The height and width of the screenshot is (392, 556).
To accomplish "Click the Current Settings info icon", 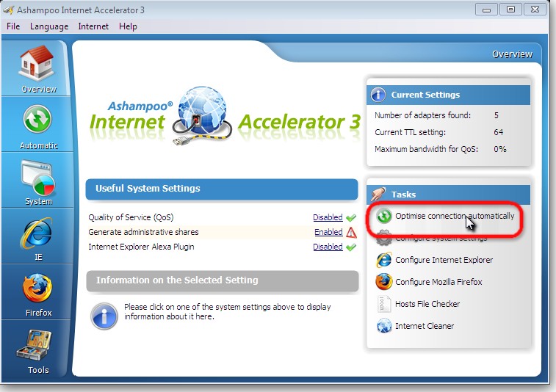I will pos(378,95).
